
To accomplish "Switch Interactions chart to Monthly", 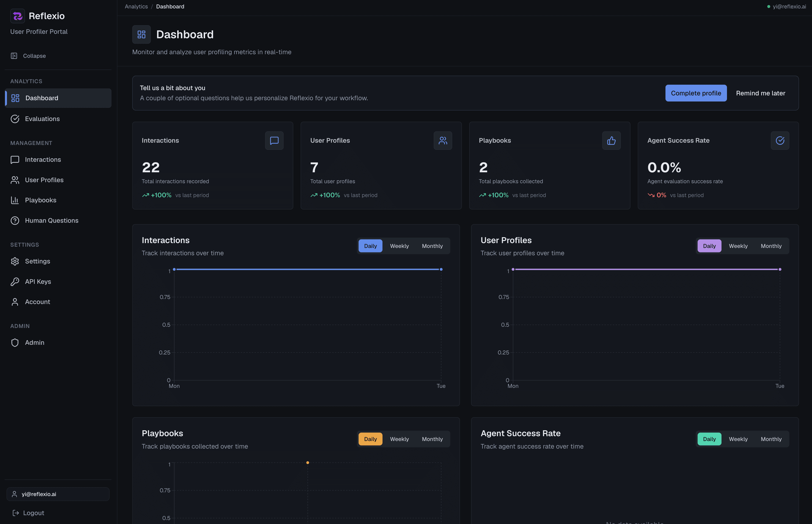I will pos(432,246).
